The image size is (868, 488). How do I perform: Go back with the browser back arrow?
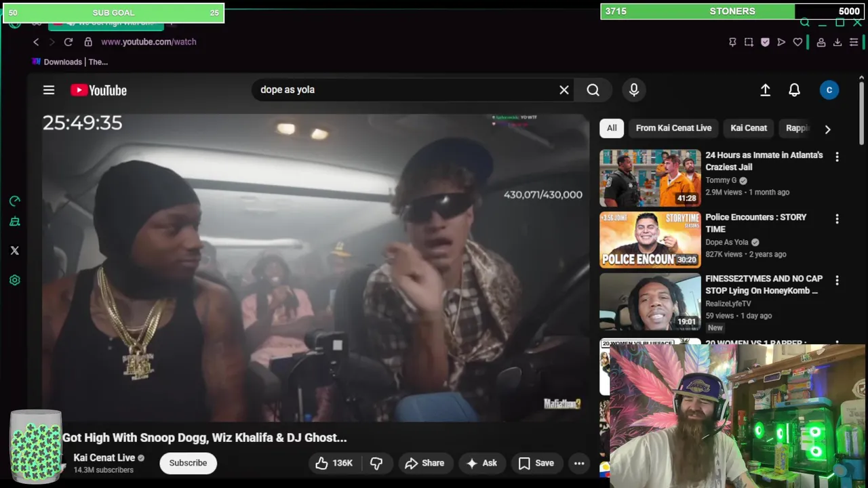[36, 42]
